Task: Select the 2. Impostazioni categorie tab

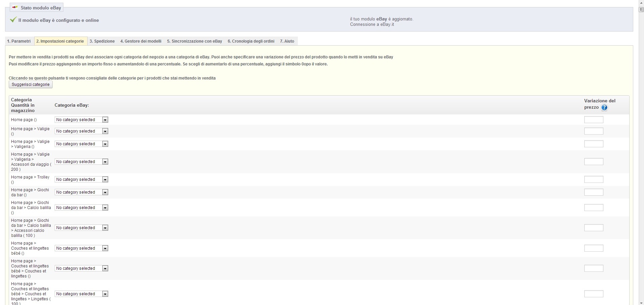Action: (x=60, y=41)
